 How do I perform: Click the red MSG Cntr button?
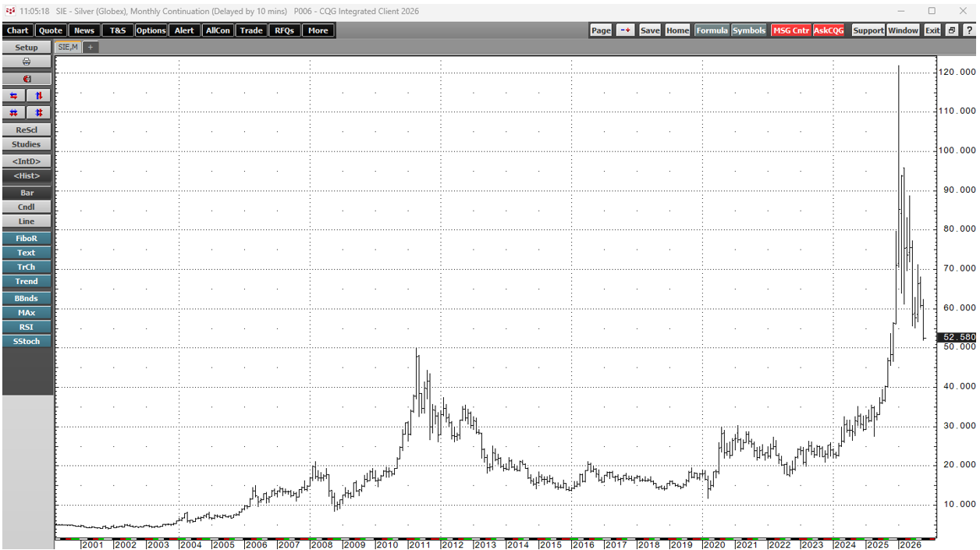click(790, 30)
